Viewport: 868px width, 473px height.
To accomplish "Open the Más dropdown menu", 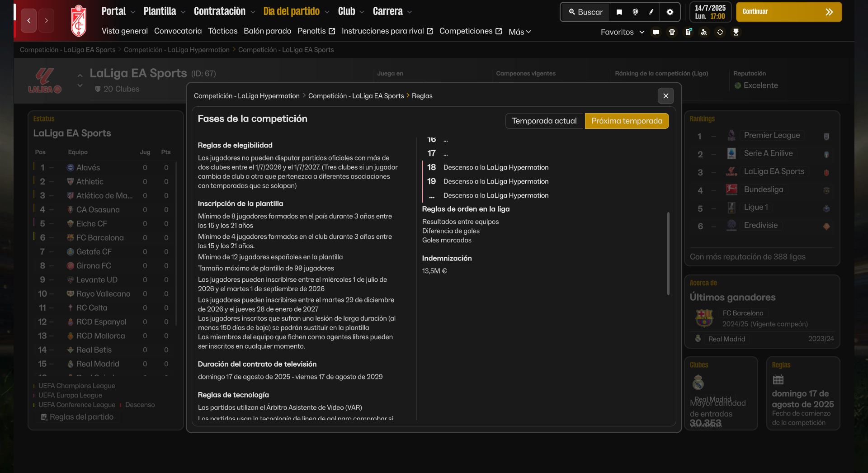I will 519,32.
